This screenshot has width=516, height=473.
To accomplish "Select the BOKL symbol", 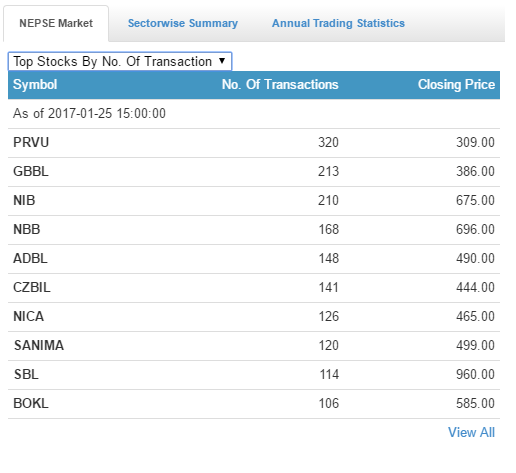I will coord(31,404).
